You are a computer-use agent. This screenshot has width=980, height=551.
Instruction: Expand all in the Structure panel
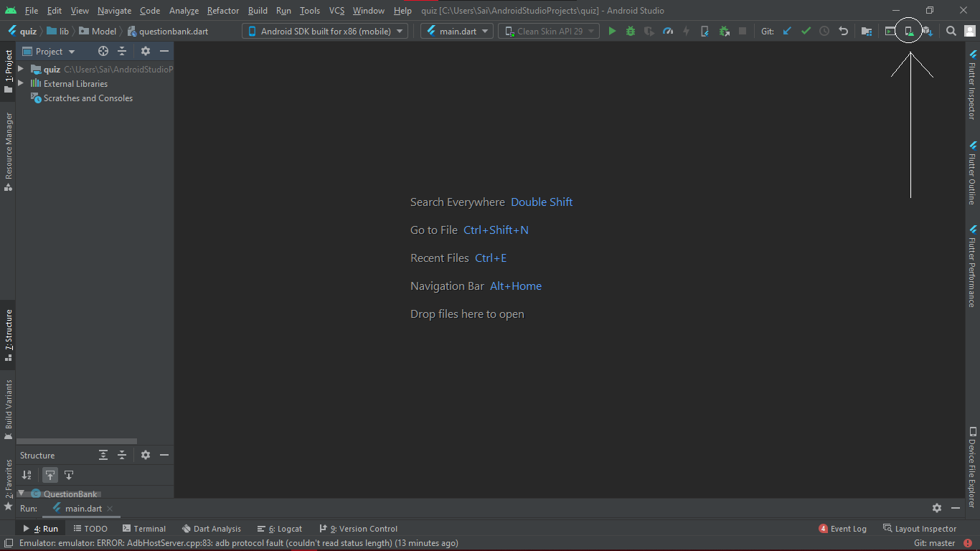(103, 455)
